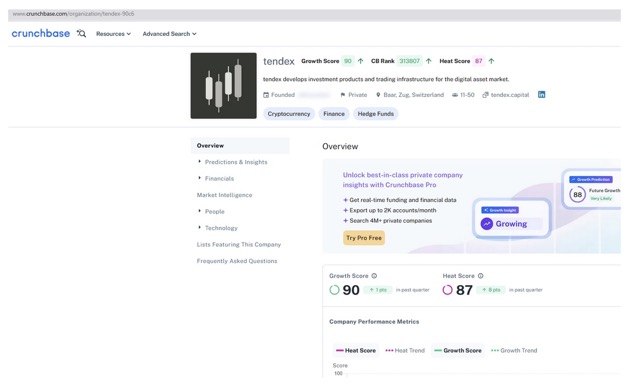The width and height of the screenshot is (640, 384).
Task: Click the Growth Score up arrow in header
Action: [x=360, y=61]
